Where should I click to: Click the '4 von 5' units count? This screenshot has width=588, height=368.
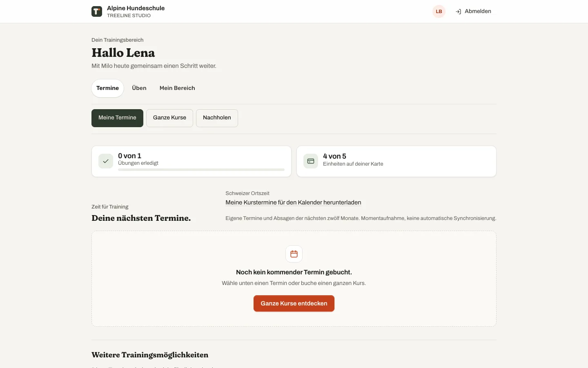(x=334, y=156)
